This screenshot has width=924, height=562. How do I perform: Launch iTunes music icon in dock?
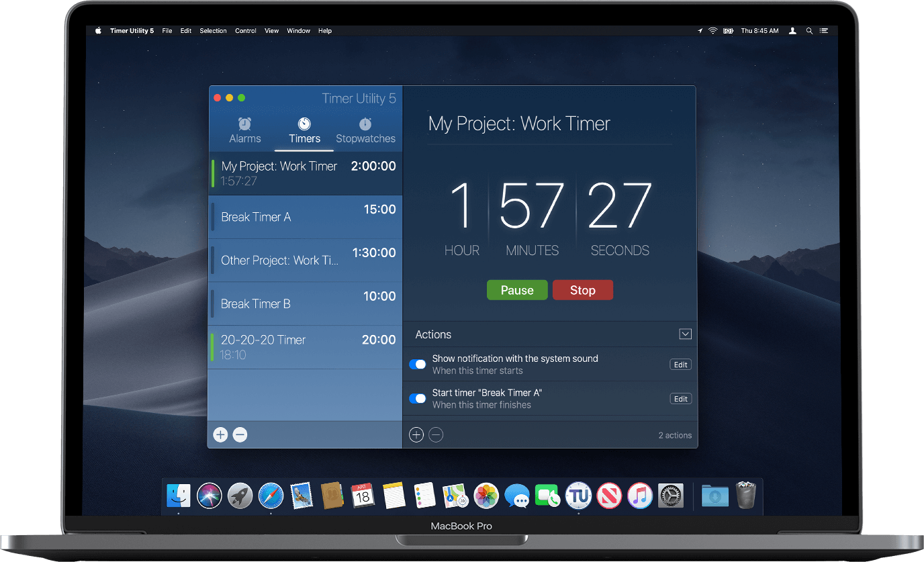[x=640, y=496]
